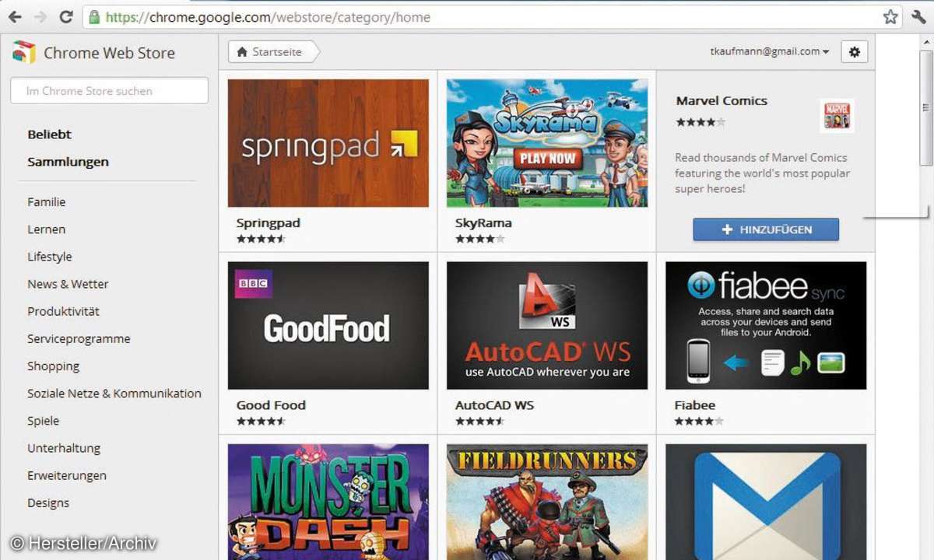The image size is (934, 560).
Task: Reload the Chrome Web Store page
Action: pos(66,16)
